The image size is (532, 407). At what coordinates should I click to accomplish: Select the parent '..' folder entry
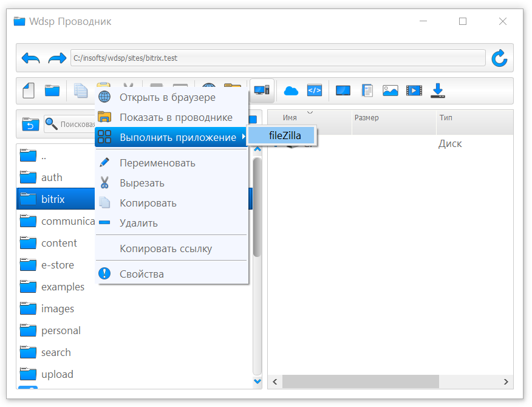tap(56, 156)
